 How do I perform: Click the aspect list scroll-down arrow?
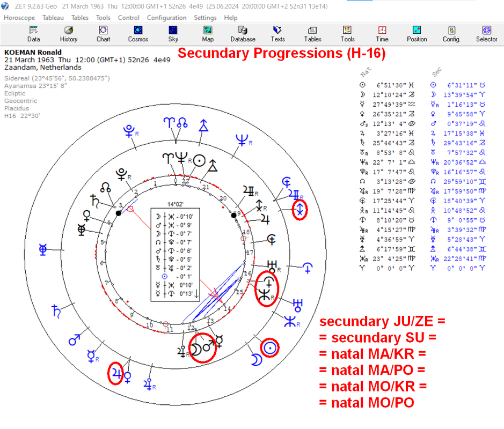(x=196, y=294)
